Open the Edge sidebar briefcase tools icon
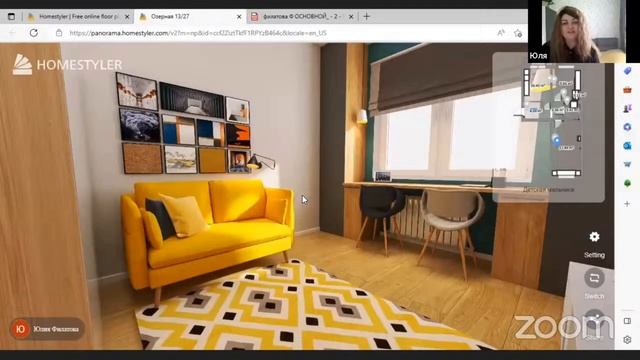This screenshot has height=360, width=640. (x=627, y=89)
